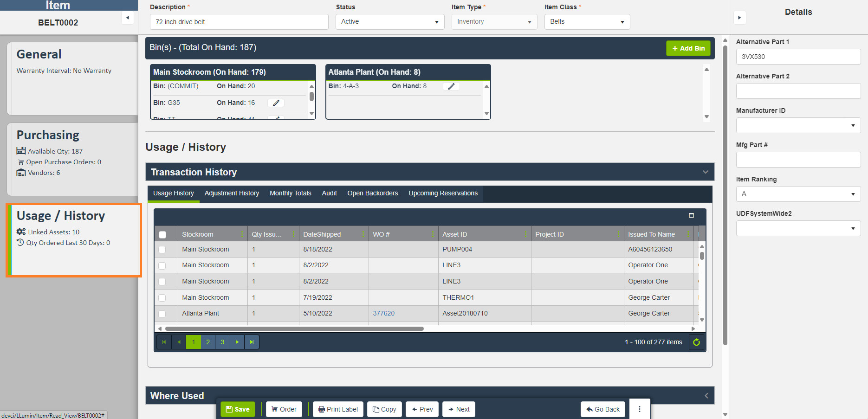Viewport: 868px width, 419px height.
Task: Expand the Details panel arrow
Action: pos(739,18)
